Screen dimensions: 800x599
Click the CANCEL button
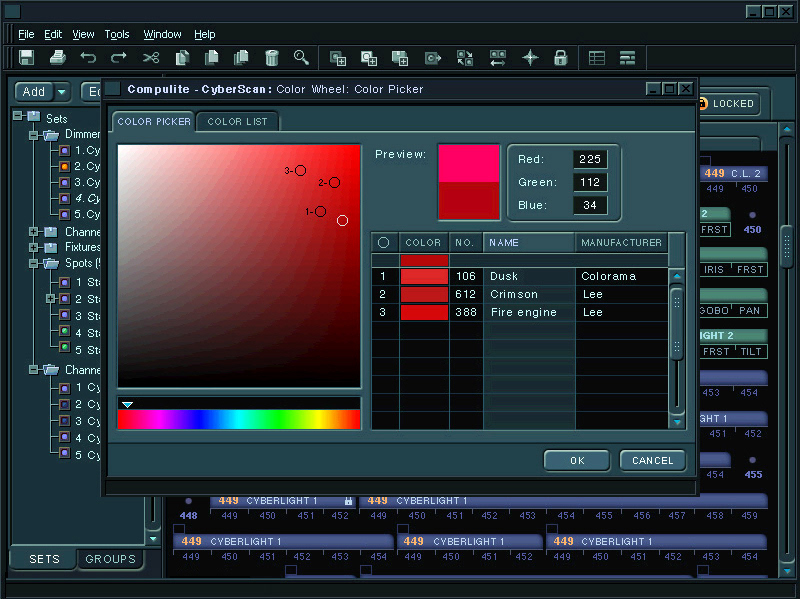click(x=653, y=461)
